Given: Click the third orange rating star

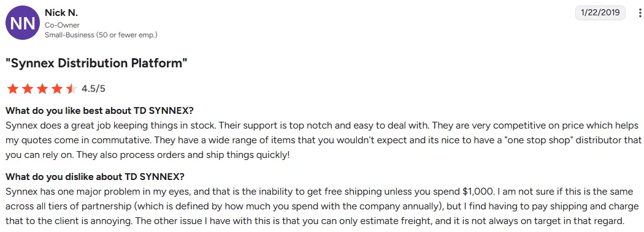Looking at the screenshot, I should click(42, 89).
